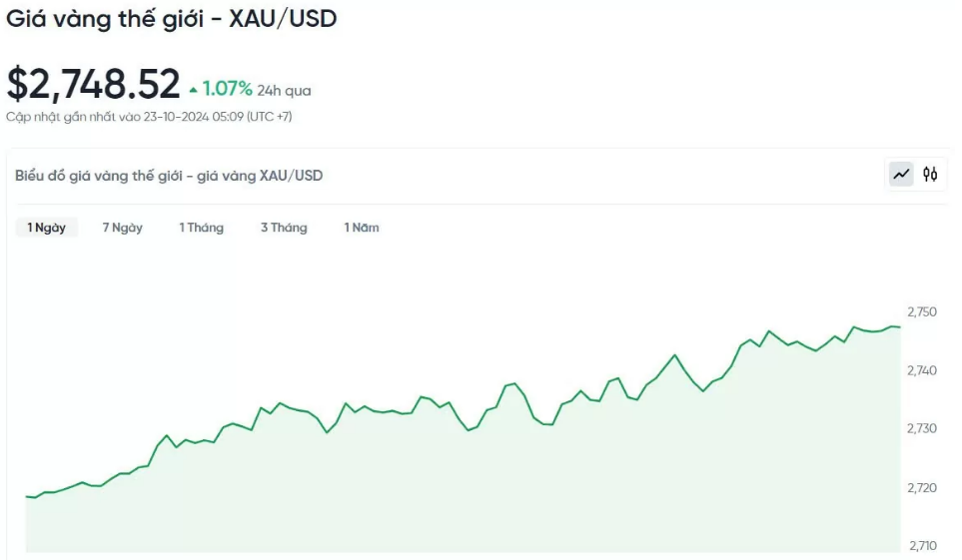Image resolution: width=962 pixels, height=560 pixels.
Task: Click the 2,750 y-axis label
Action: pos(921,312)
